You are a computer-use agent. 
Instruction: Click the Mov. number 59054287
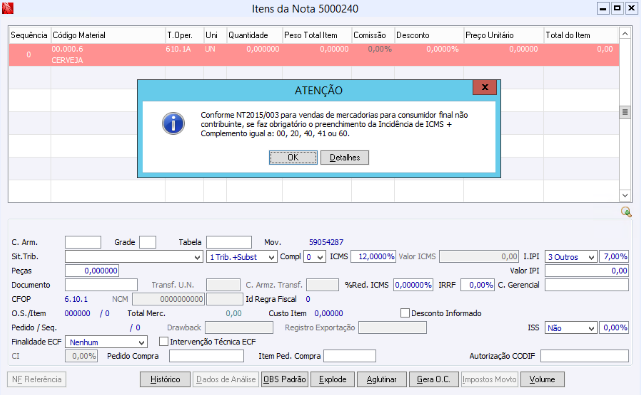pos(326,242)
